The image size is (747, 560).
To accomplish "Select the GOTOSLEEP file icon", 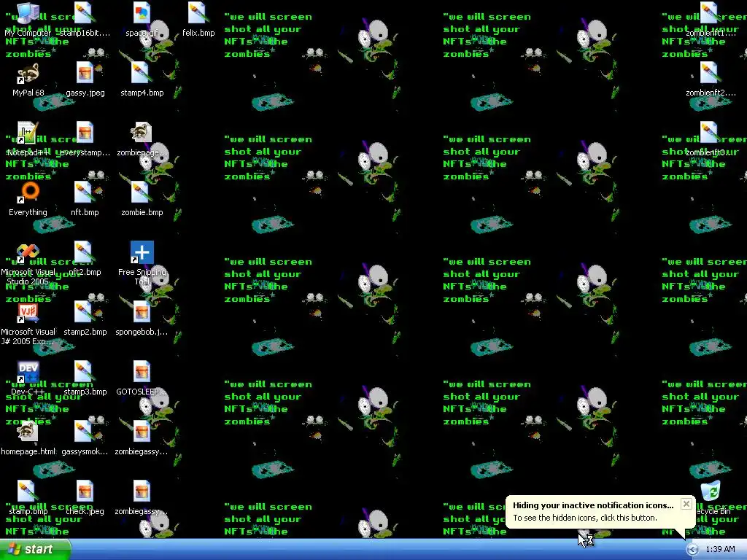I will point(142,372).
